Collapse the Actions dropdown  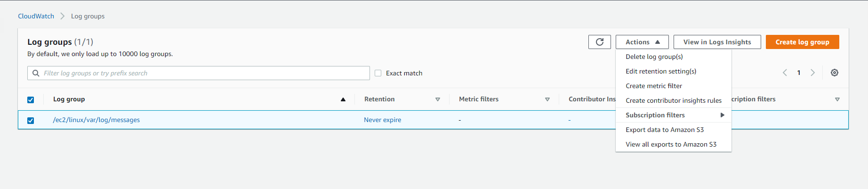[642, 42]
